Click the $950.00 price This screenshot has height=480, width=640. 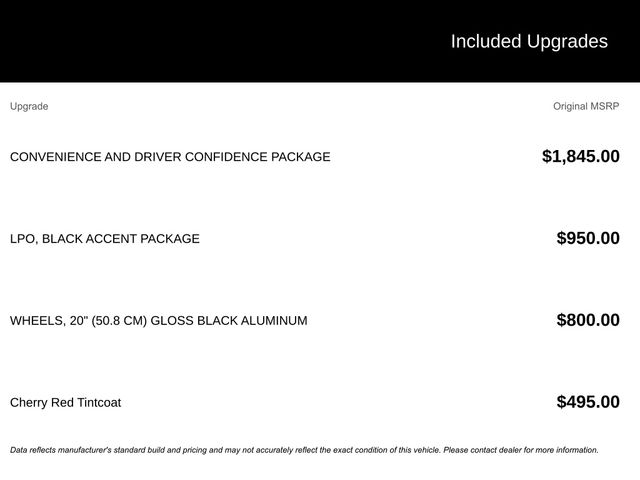coord(588,238)
